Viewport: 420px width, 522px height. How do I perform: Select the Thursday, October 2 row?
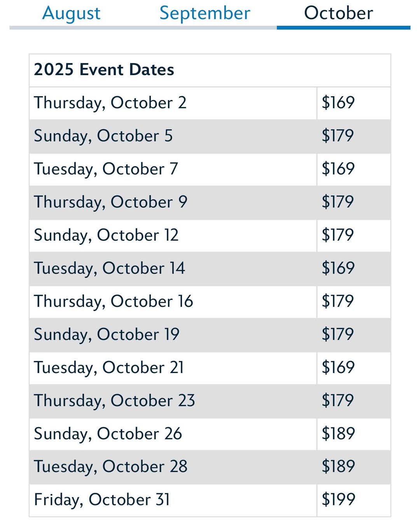pos(210,103)
